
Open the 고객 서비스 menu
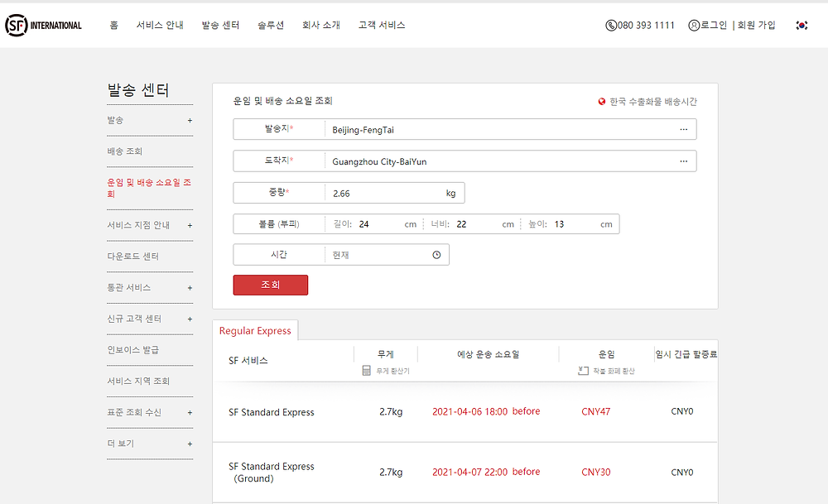pos(381,25)
